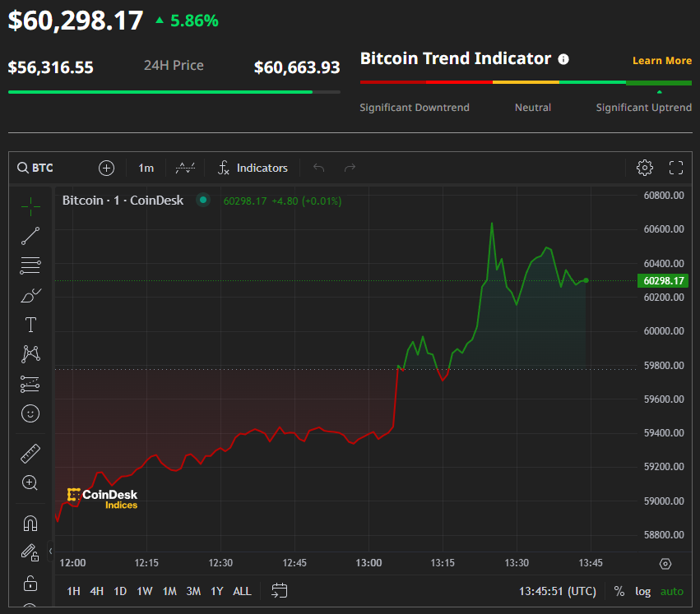Click the 60298.17 current price label
Viewport: 700px width, 614px height.
pyautogui.click(x=663, y=280)
